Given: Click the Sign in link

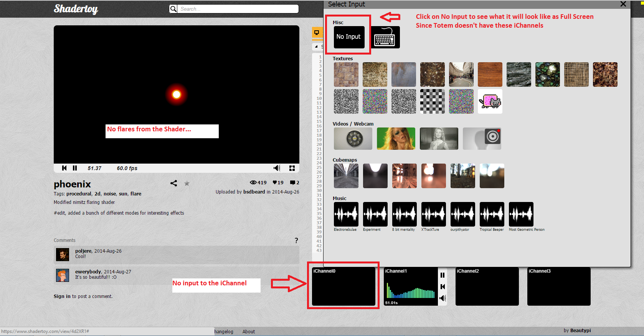Looking at the screenshot, I should click(62, 296).
